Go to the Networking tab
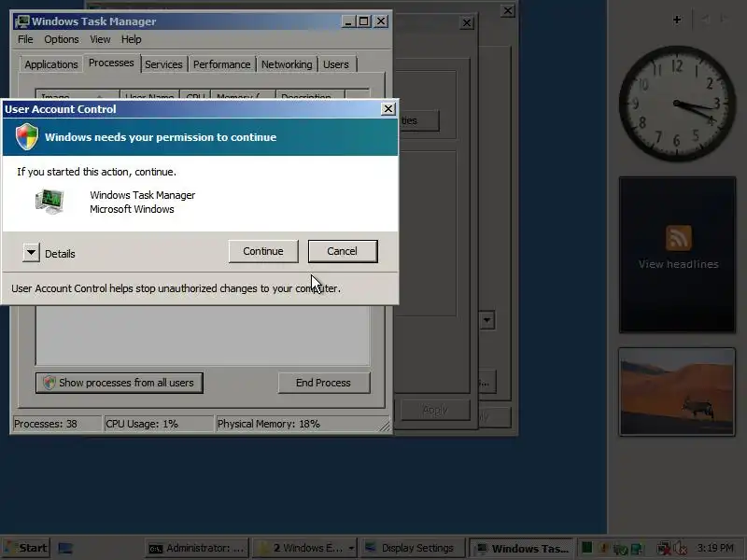The width and height of the screenshot is (747, 560). point(287,64)
